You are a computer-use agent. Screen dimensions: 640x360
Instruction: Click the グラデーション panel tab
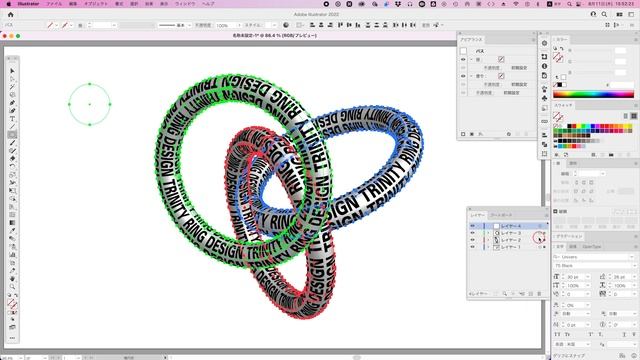(569, 236)
